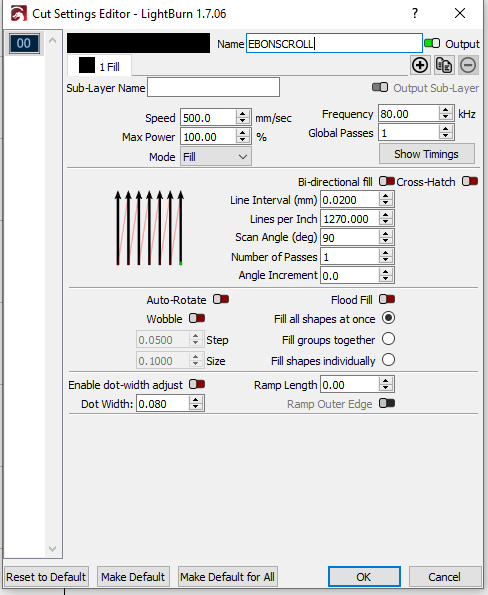Increase Scan Angle with up arrow
Viewport: 488px width, 595px height.
point(386,234)
